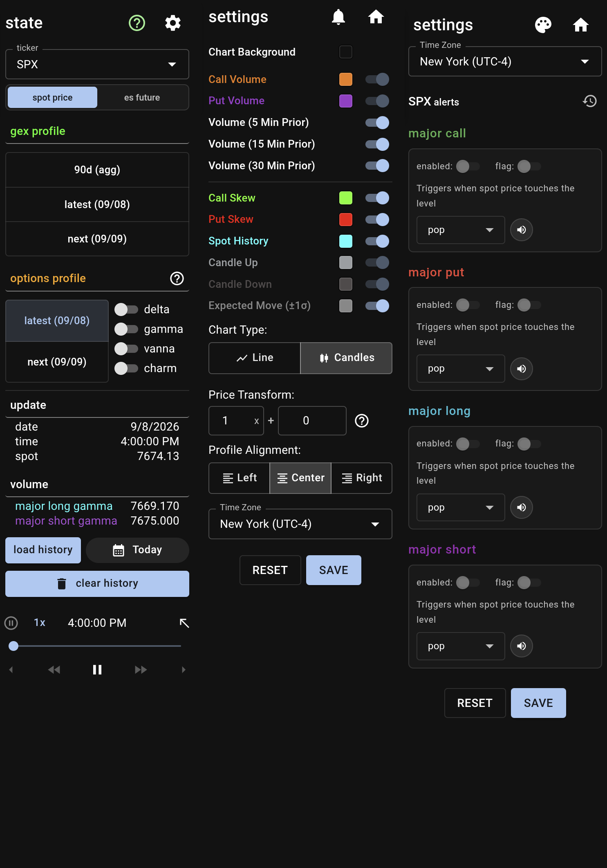Open the major call sound dropdown

point(461,230)
